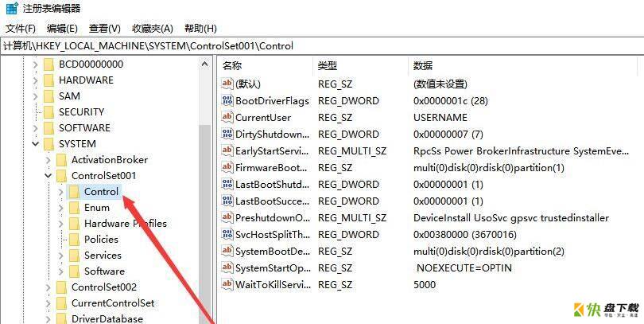Select the ActivationBroker folder icon
This screenshot has height=324, width=644.
[x=61, y=160]
